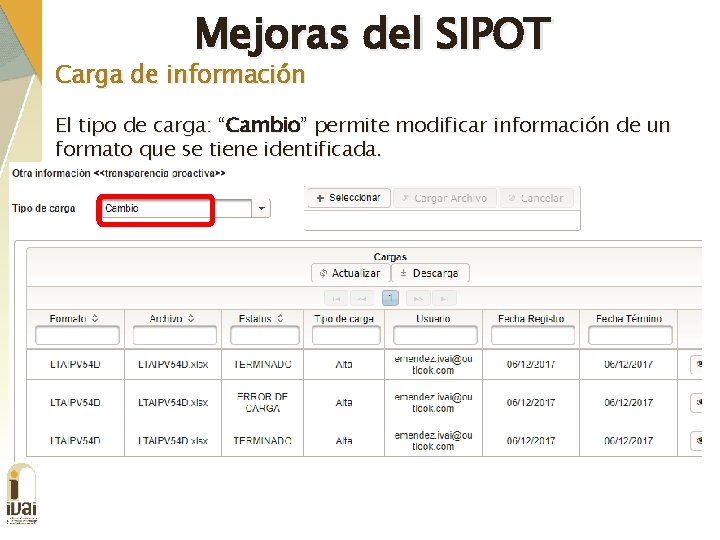Click the IVAI logo

point(22,494)
